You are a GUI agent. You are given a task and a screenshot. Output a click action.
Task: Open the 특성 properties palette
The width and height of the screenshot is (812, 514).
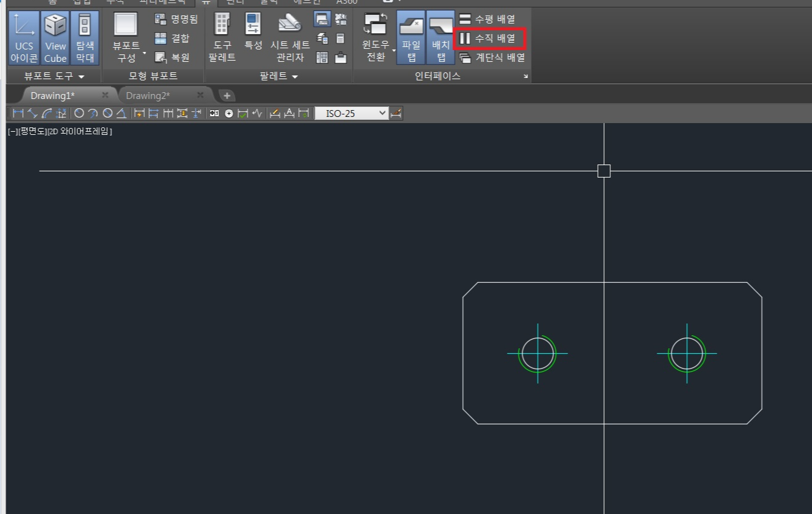point(253,38)
